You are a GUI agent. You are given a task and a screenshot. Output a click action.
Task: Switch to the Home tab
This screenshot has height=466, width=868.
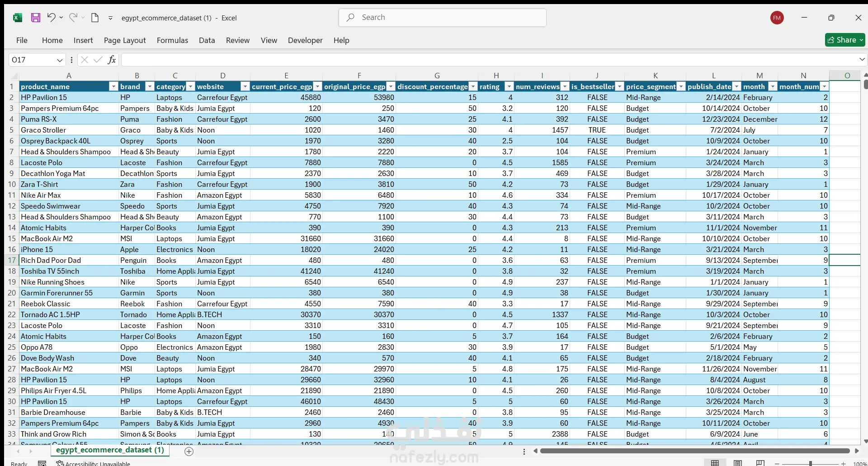[52, 40]
